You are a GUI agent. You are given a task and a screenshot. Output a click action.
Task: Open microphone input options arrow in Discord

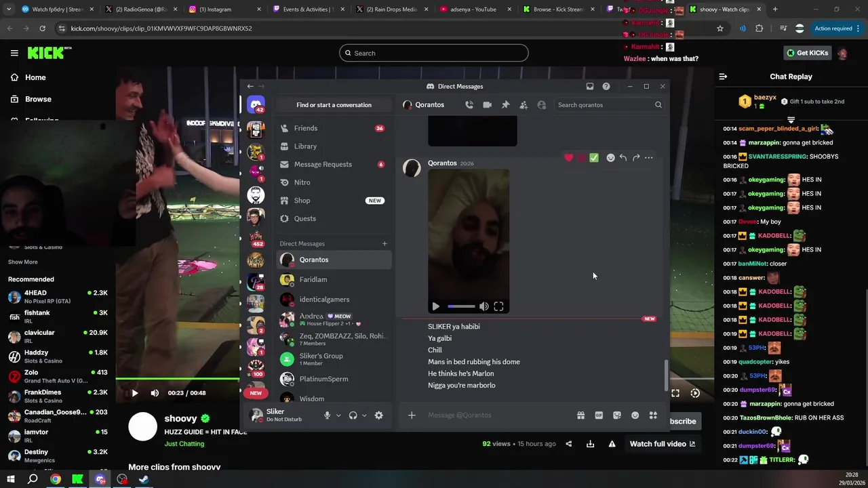338,415
